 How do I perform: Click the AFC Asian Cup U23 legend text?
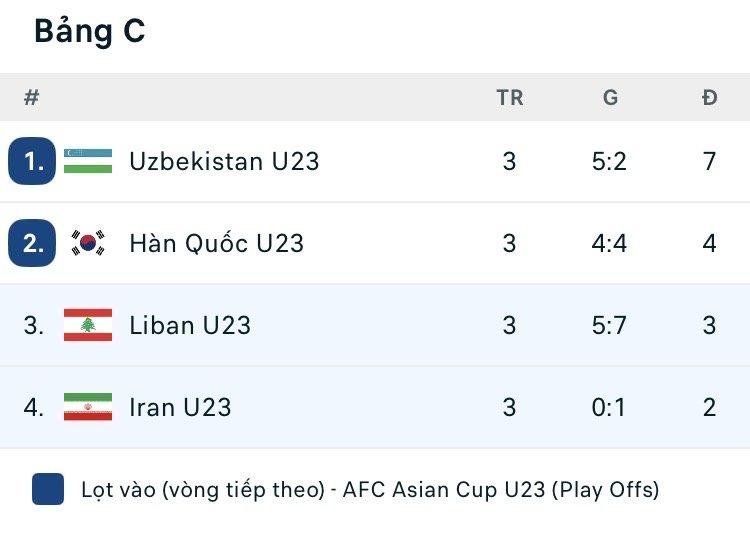[x=370, y=490]
